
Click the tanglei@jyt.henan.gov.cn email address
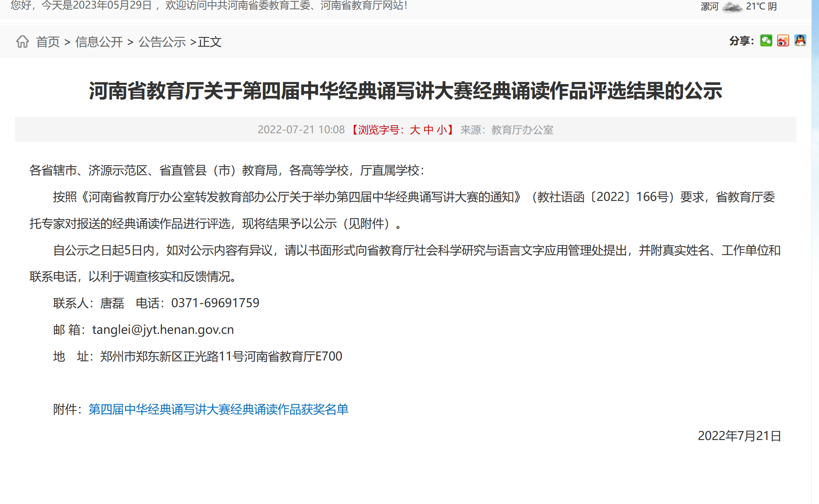(x=163, y=330)
